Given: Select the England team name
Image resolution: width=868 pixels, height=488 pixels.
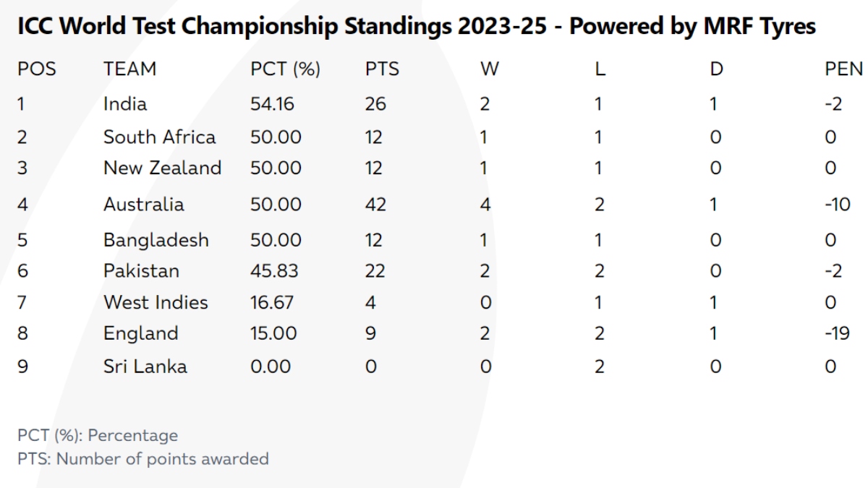Looking at the screenshot, I should [140, 333].
